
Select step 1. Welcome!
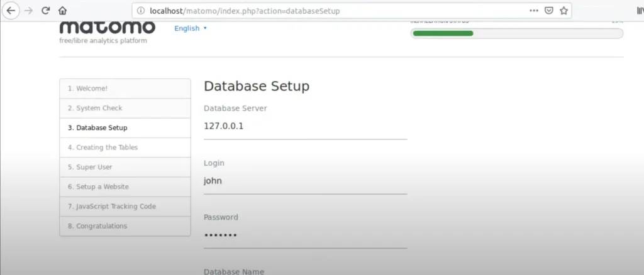coord(125,89)
